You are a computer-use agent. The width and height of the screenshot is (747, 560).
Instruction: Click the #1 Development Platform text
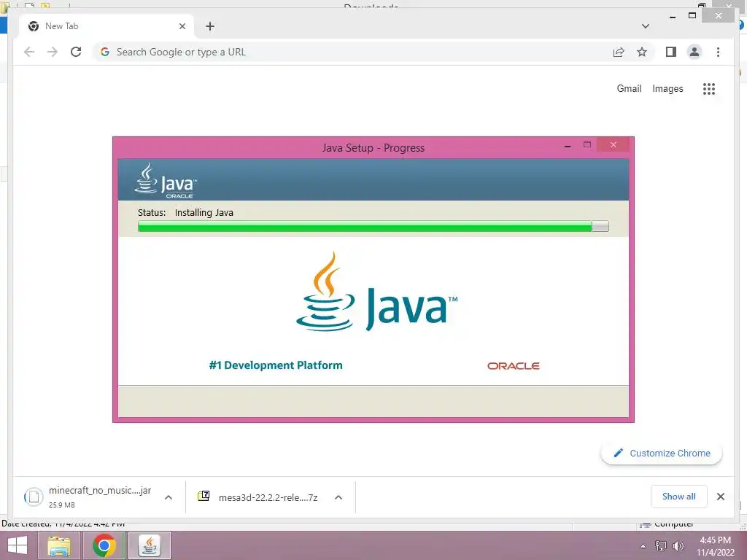click(276, 365)
